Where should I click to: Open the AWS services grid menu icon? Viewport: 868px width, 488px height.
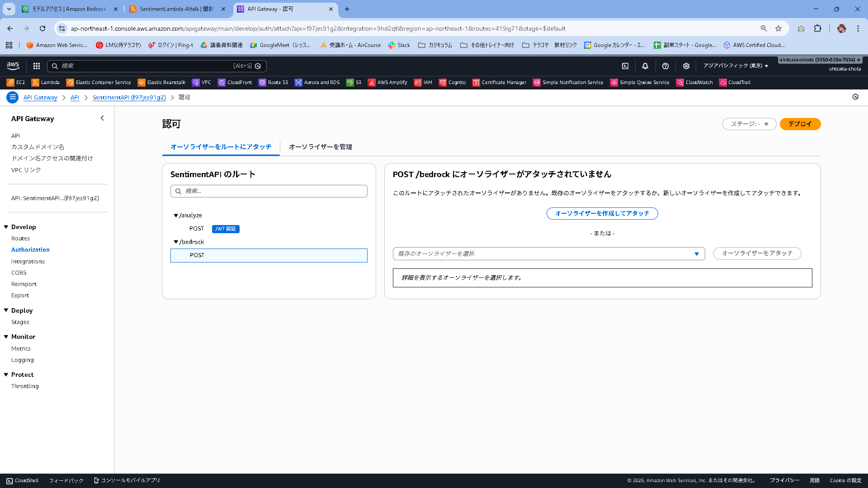click(37, 66)
